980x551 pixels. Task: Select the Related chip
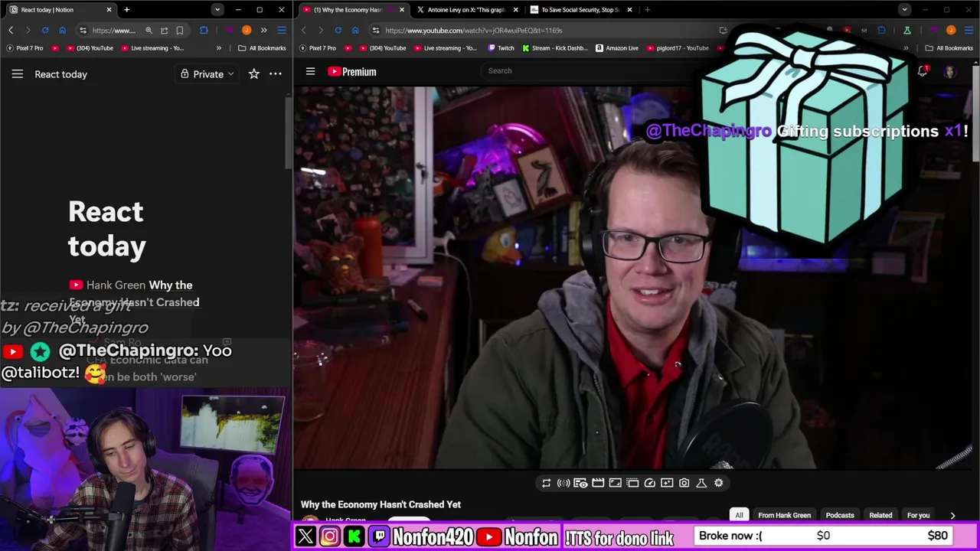tap(880, 515)
